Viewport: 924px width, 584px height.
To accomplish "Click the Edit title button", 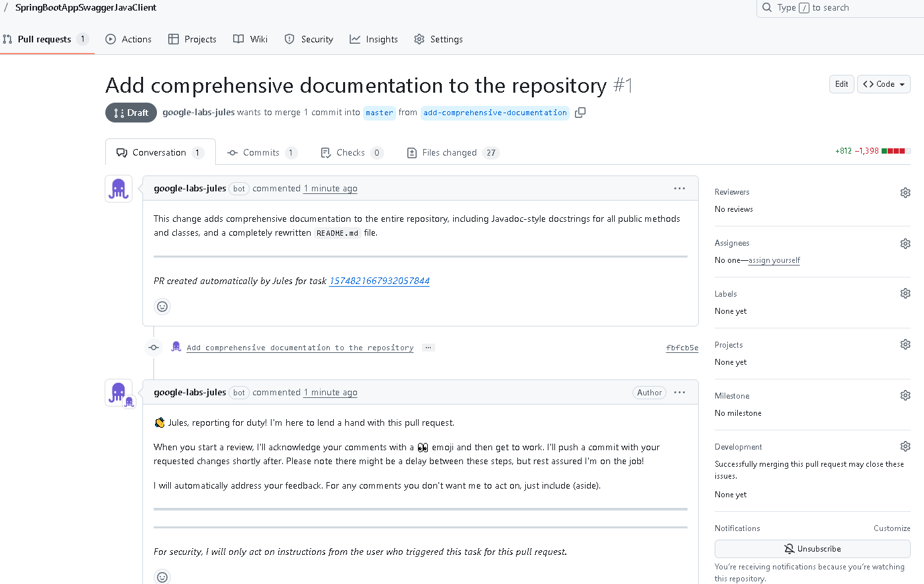I will click(x=841, y=84).
